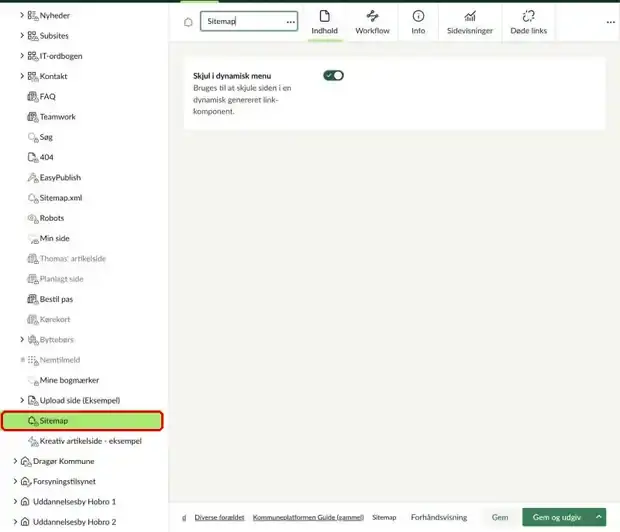Open the Indhold tab

pos(325,22)
